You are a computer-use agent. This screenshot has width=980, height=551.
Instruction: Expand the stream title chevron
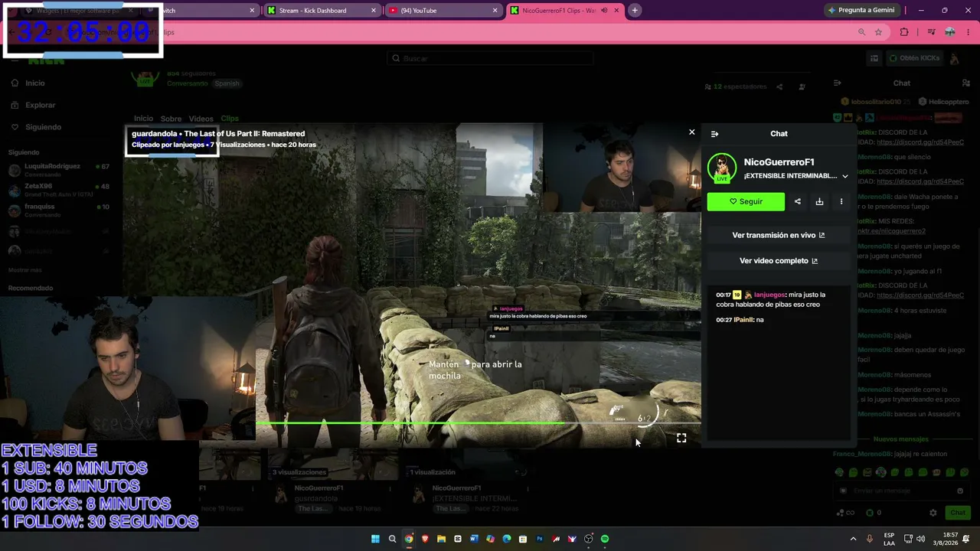click(845, 176)
